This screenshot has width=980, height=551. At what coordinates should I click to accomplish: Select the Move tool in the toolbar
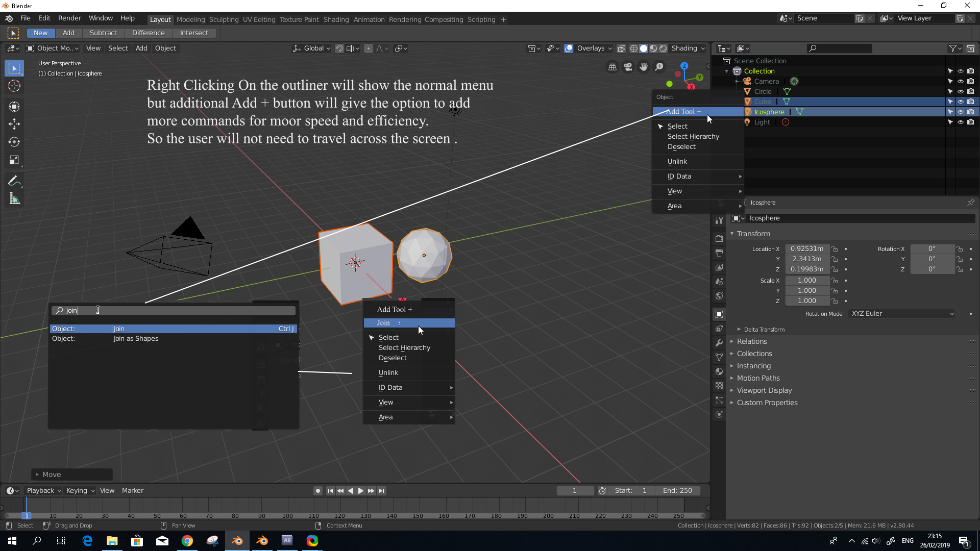[14, 124]
